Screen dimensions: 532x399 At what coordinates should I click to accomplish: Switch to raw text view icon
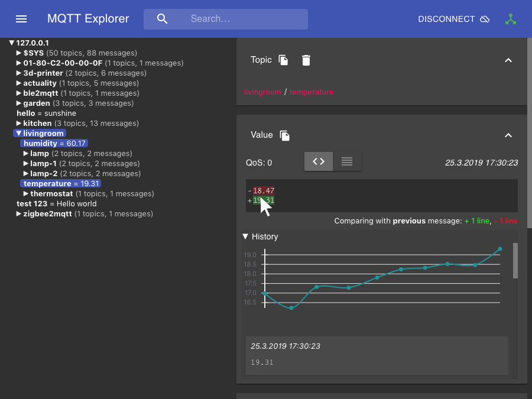tap(347, 161)
